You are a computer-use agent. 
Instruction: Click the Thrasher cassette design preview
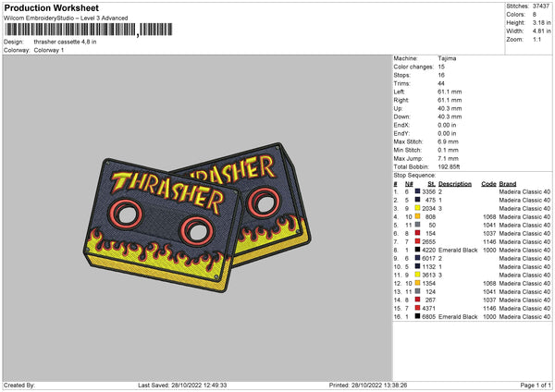tap(197, 217)
